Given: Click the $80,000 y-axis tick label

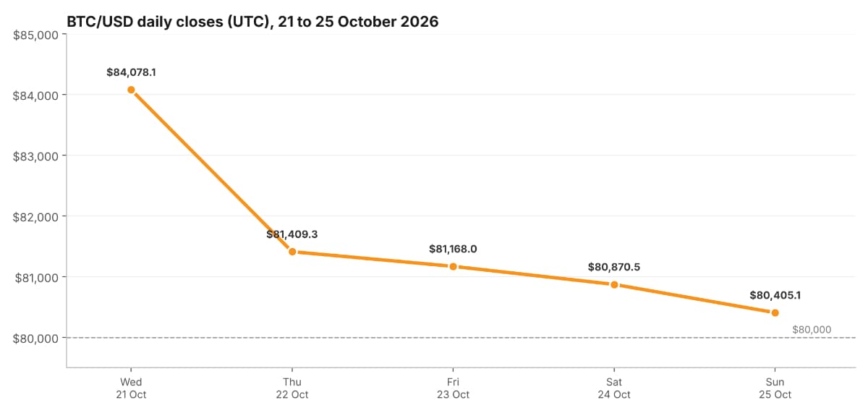Looking at the screenshot, I should [36, 338].
